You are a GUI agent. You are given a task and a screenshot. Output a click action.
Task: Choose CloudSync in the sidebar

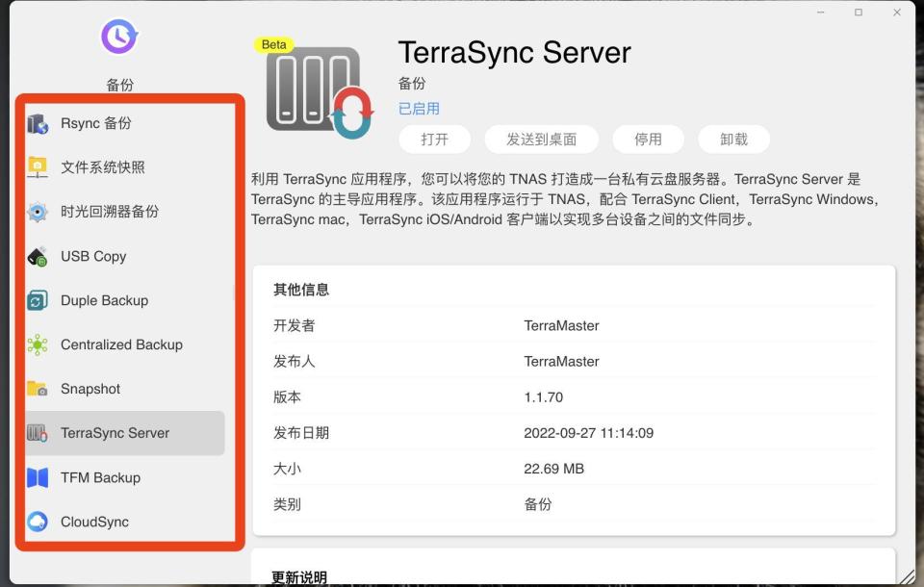125,522
